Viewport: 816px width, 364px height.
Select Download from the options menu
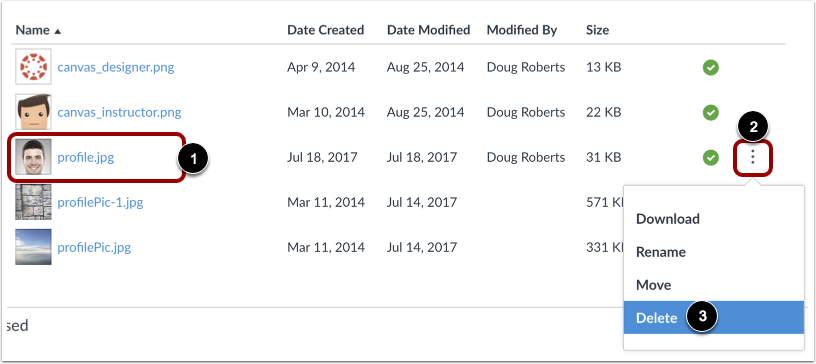(668, 219)
